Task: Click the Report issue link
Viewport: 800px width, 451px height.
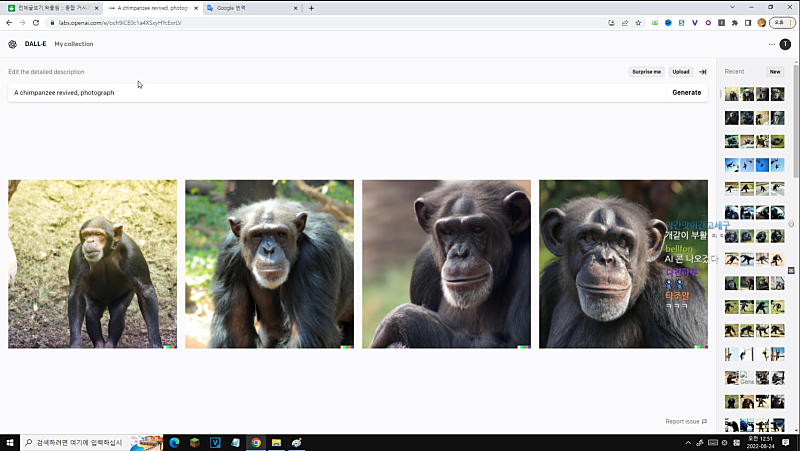Action: [x=686, y=421]
